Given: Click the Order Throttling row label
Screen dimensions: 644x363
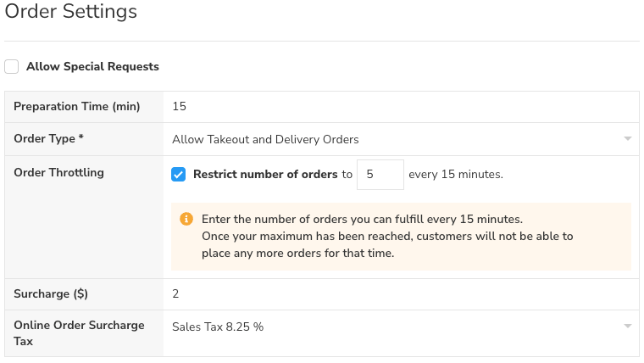Looking at the screenshot, I should [59, 172].
